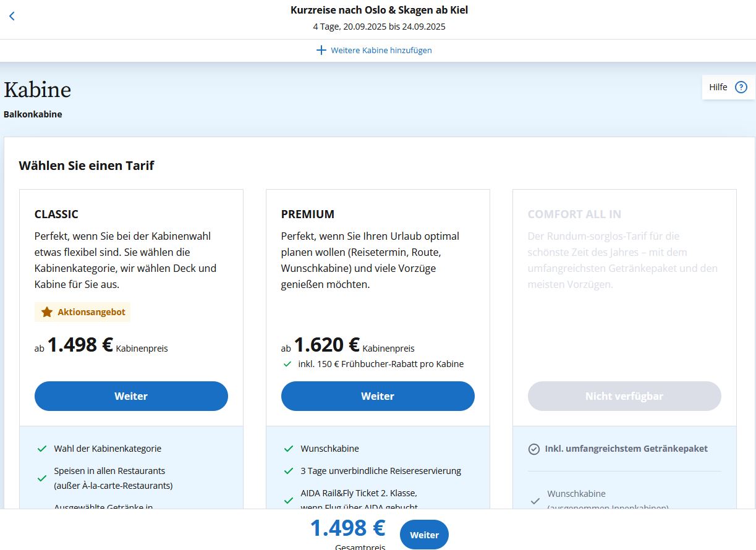Click the checkmark next to Wunschkabine in Premium

(289, 449)
